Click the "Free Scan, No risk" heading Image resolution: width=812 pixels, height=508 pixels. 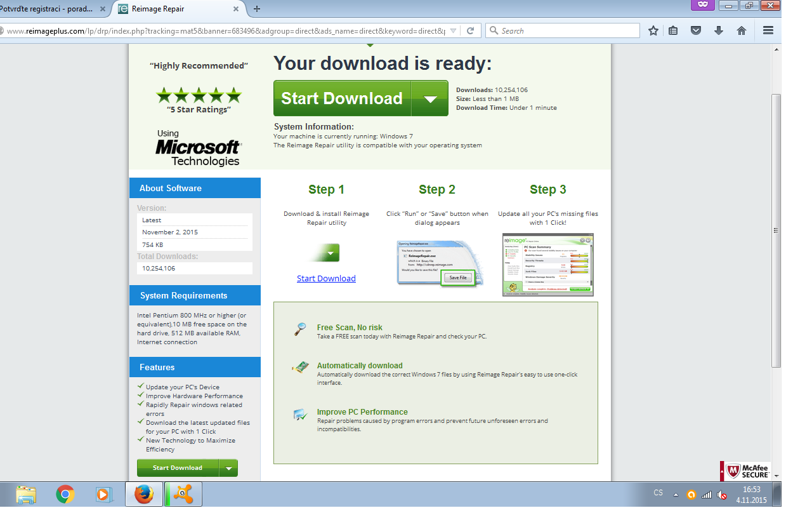coord(350,328)
